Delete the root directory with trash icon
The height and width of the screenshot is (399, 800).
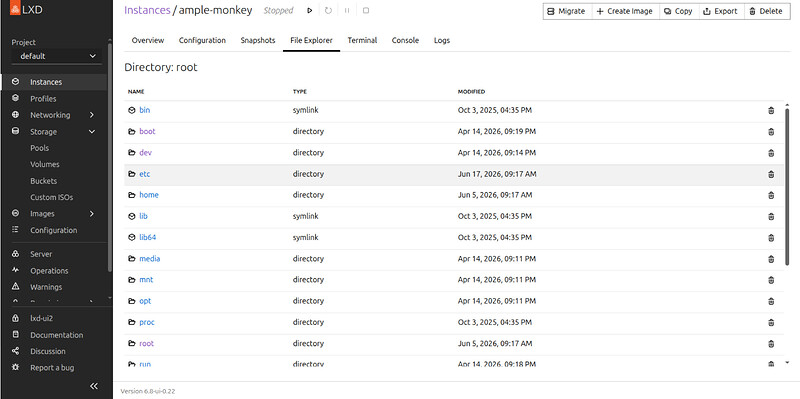click(771, 344)
